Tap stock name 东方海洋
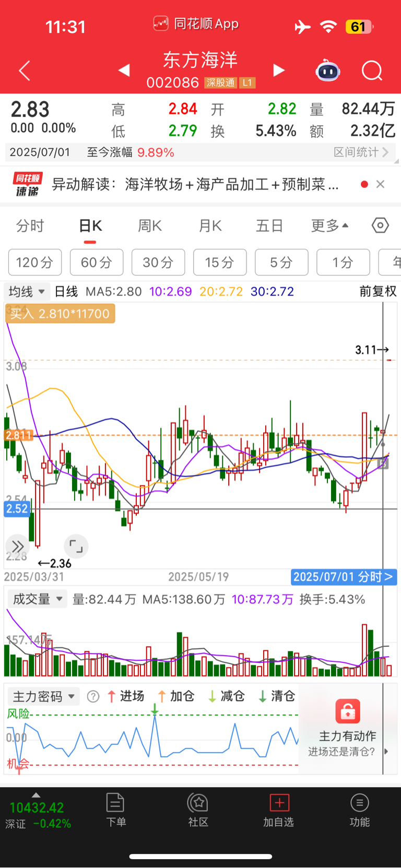The width and height of the screenshot is (401, 868). point(200,60)
